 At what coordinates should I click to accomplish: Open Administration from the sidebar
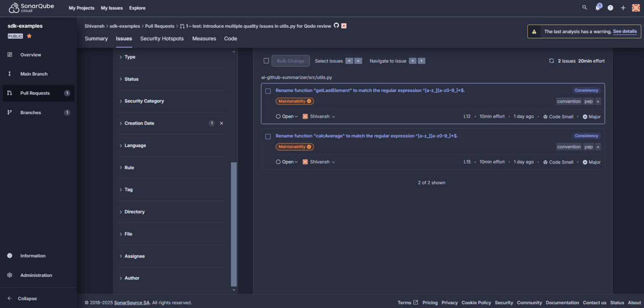coord(36,275)
